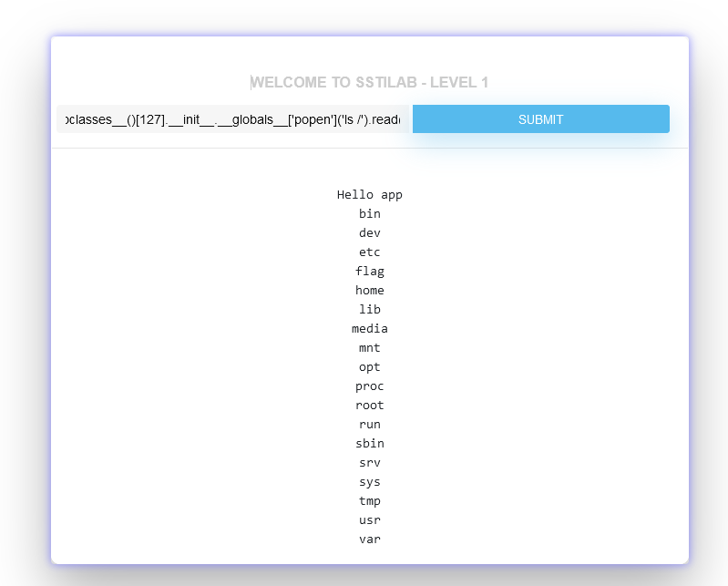Screen dimensions: 728x586
Task: Click the 'flag' entry in output
Action: [370, 272]
